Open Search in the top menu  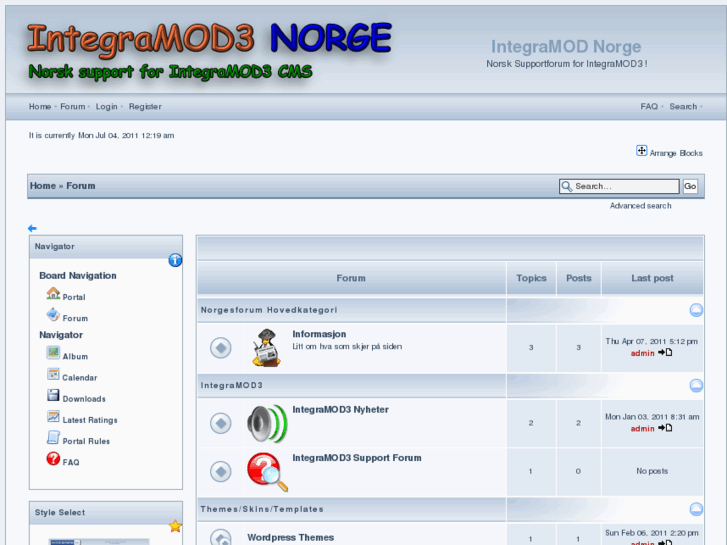683,107
